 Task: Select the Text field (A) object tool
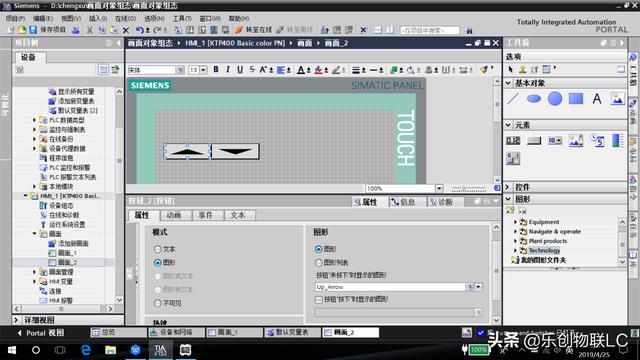point(597,98)
